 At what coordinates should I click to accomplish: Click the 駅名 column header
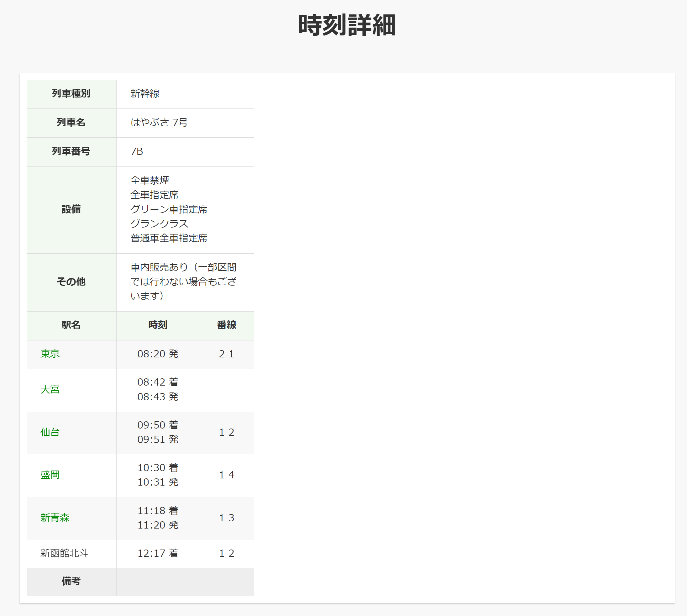71,325
